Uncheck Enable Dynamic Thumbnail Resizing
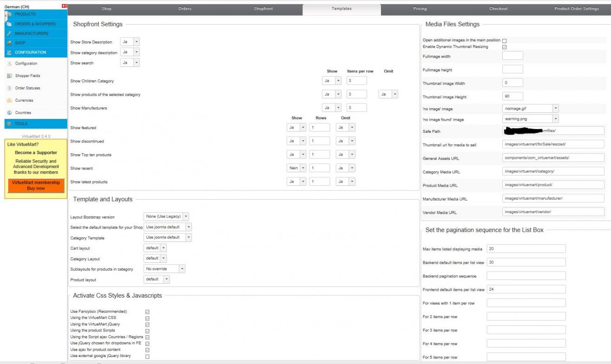The width and height of the screenshot is (611, 364). (x=505, y=47)
